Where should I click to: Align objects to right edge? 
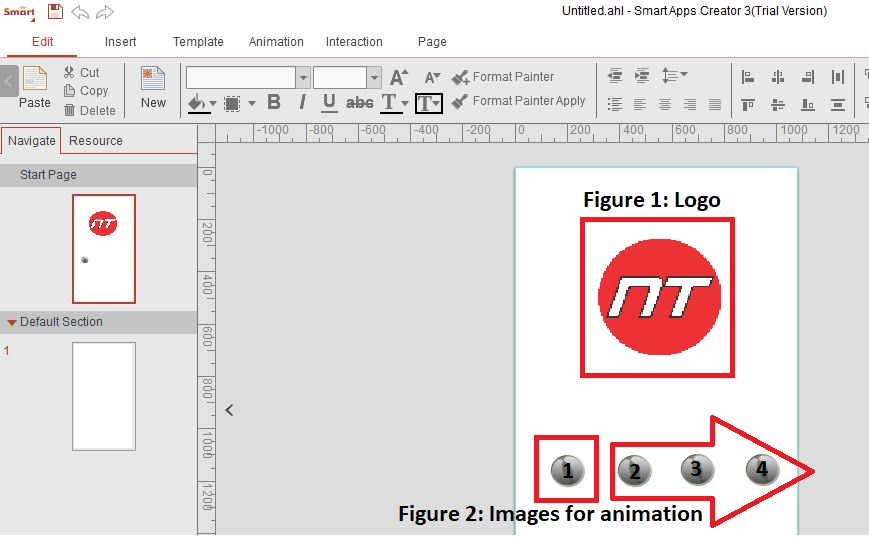(x=808, y=77)
